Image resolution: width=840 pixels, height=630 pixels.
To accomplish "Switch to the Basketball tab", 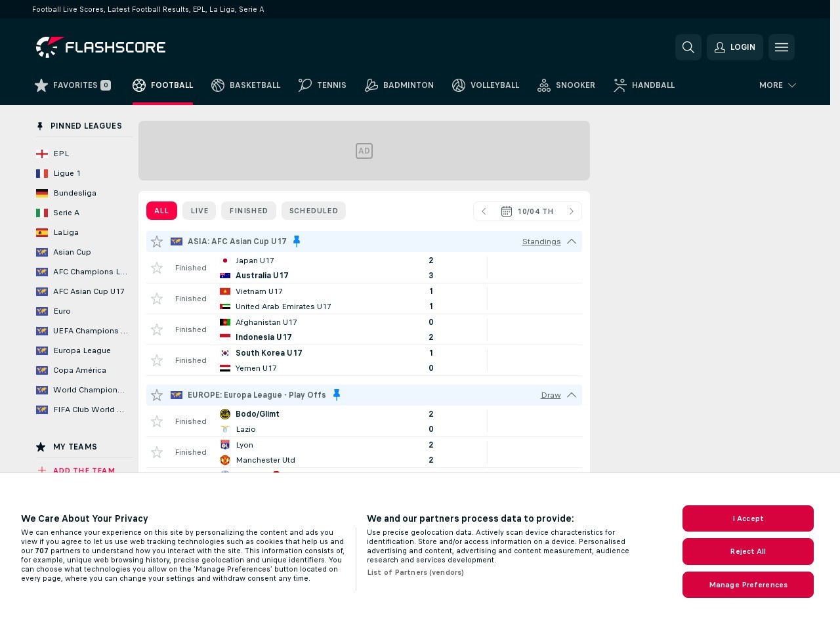I will (246, 85).
